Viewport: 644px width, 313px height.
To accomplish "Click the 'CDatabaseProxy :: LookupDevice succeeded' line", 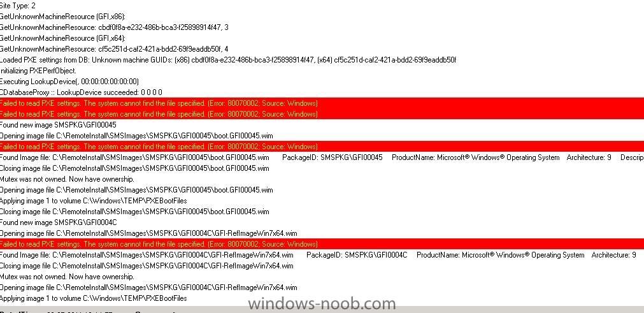I will pos(322,92).
